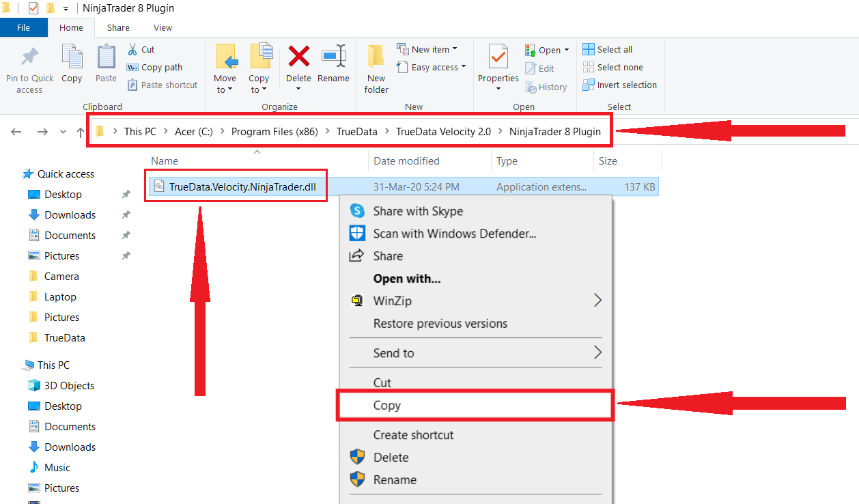The width and height of the screenshot is (859, 504).
Task: Expand the WinZip submenu
Action: point(476,300)
